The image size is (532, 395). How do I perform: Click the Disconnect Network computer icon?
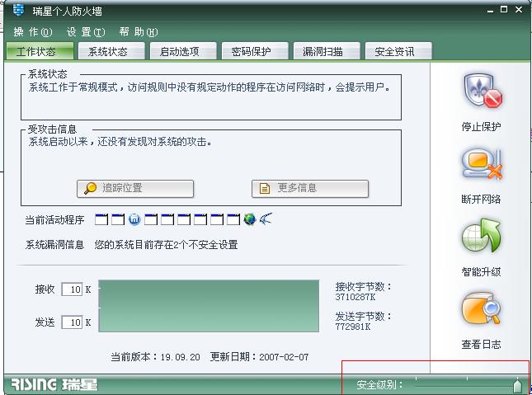482,164
